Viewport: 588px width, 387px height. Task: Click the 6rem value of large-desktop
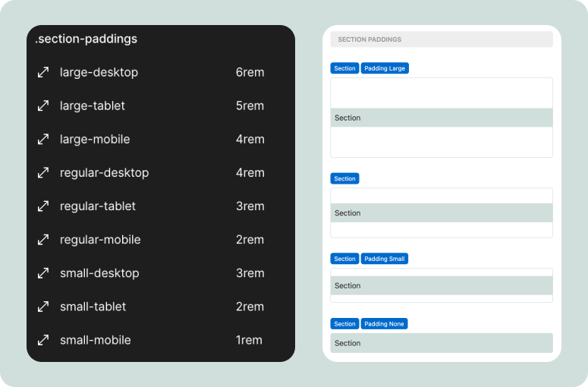coord(250,72)
